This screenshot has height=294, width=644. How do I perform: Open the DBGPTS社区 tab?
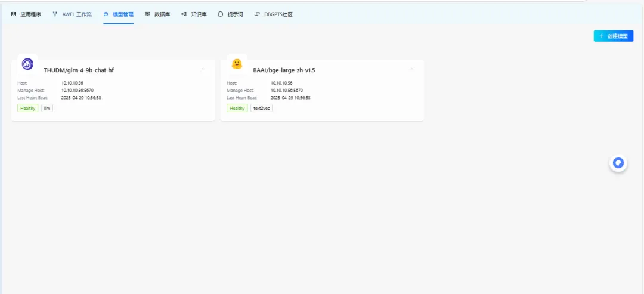274,14
